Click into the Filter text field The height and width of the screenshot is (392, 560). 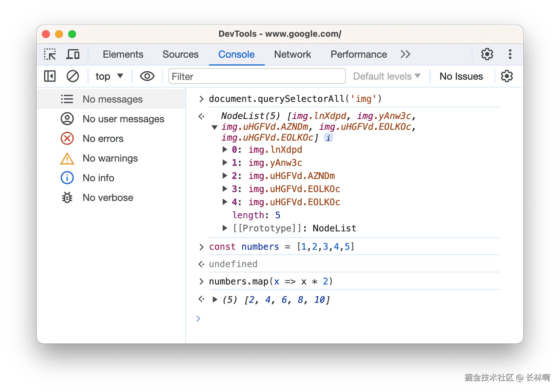click(257, 76)
